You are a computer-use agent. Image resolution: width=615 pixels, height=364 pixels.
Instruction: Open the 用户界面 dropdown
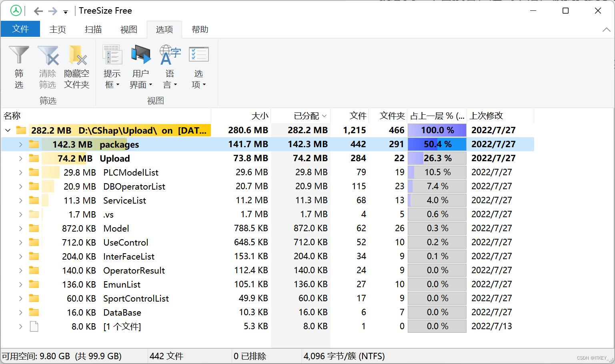[141, 67]
